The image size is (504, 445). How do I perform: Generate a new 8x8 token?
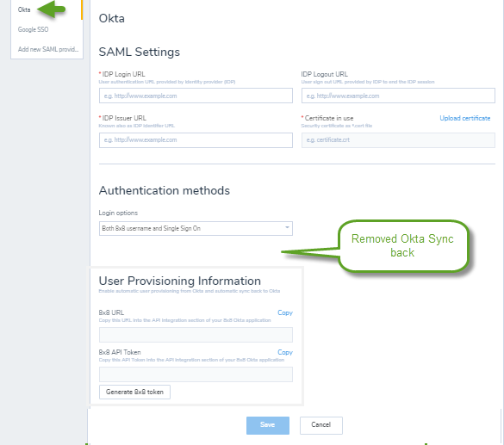coord(134,392)
